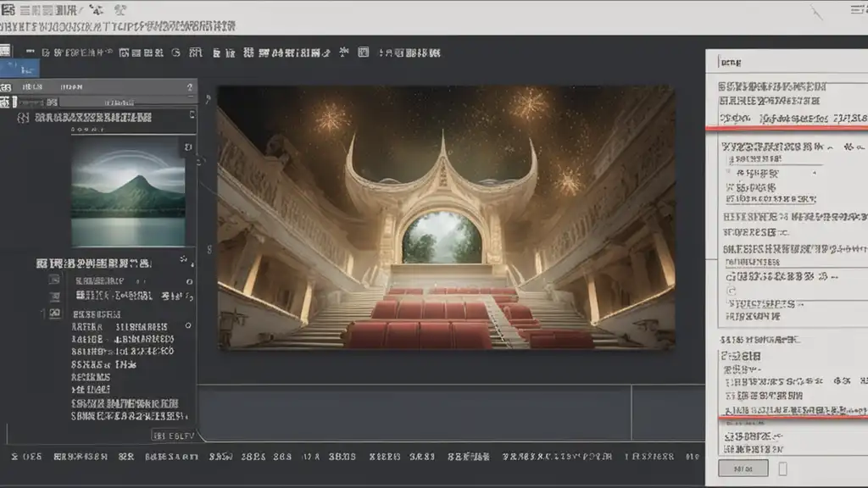Click the sparkle icon in the dark toolbar
The height and width of the screenshot is (488, 868).
pyautogui.click(x=344, y=52)
